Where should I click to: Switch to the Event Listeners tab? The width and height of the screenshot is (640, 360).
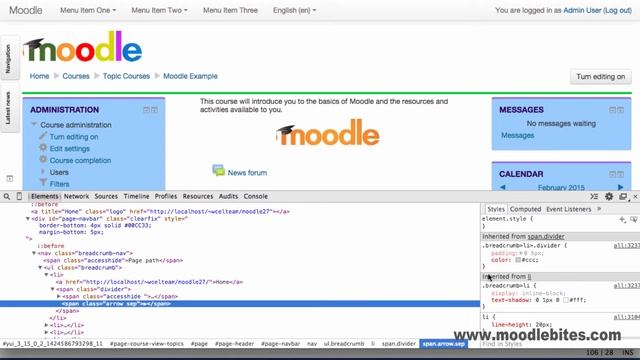click(x=569, y=209)
